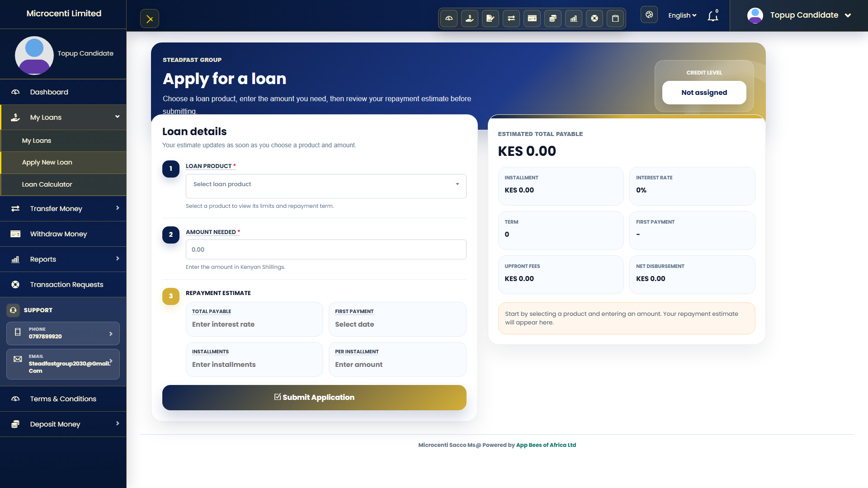Open My Loans submenu item
This screenshot has width=868, height=488.
63,141
